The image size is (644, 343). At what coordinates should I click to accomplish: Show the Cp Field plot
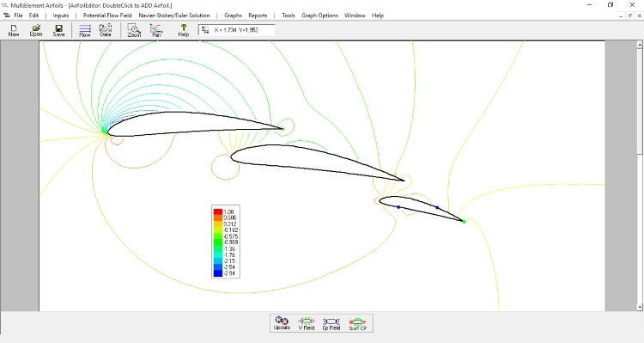click(331, 323)
